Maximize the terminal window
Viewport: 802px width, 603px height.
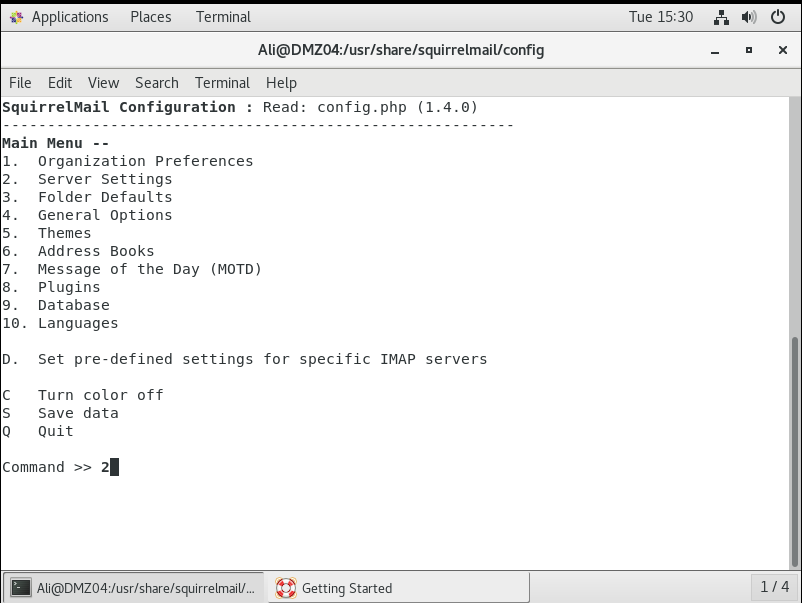pyautogui.click(x=749, y=50)
